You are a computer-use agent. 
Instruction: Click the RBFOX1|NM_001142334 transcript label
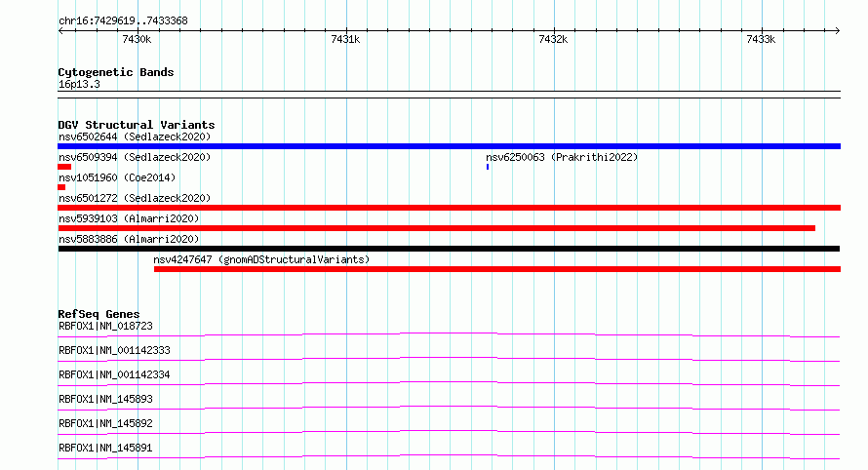coord(114,374)
